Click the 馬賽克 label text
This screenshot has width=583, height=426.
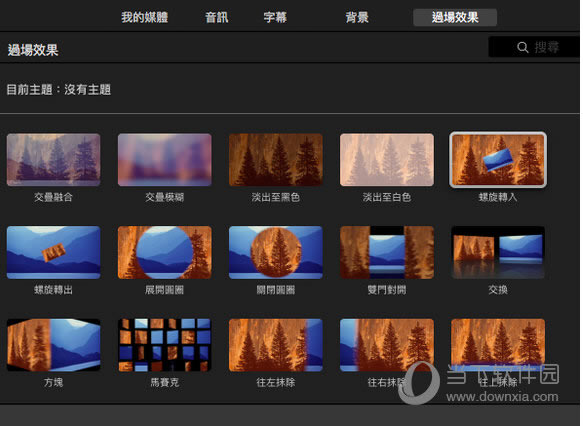click(165, 382)
